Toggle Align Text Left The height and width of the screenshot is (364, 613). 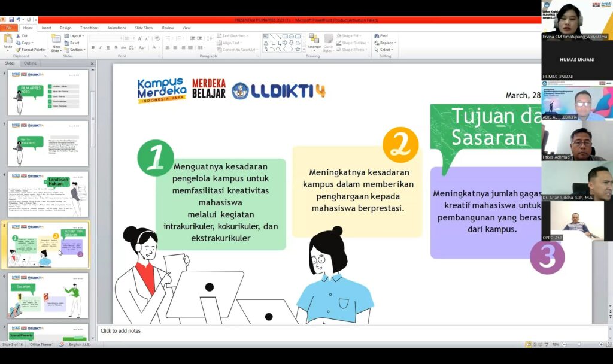168,48
